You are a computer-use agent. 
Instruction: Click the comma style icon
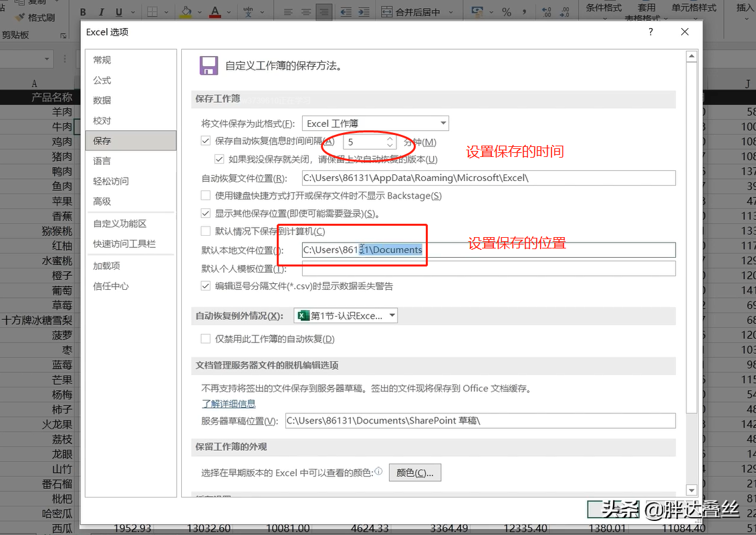525,12
